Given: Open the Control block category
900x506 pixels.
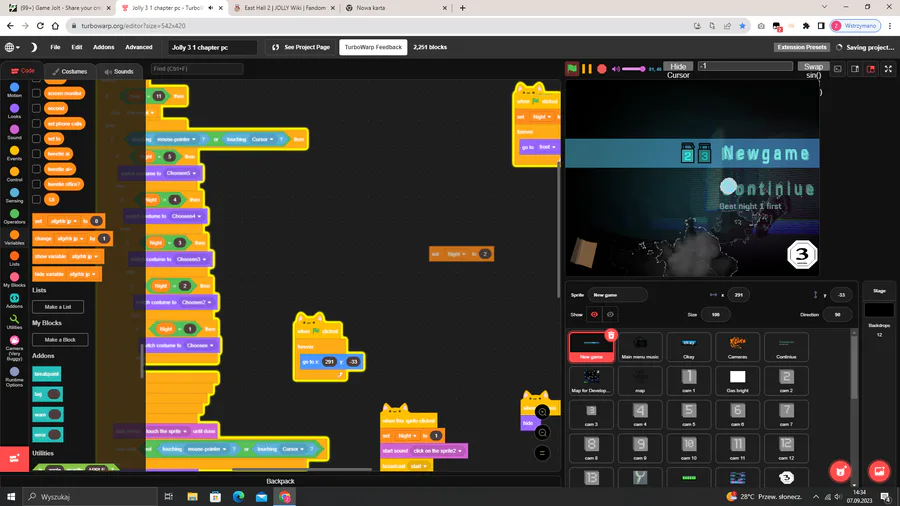Looking at the screenshot, I should click(x=14, y=175).
